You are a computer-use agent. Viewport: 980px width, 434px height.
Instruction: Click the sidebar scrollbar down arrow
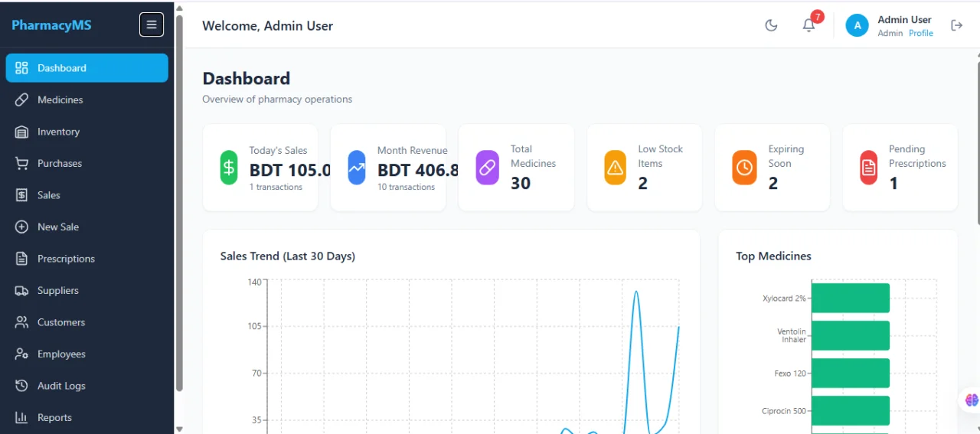coord(179,429)
